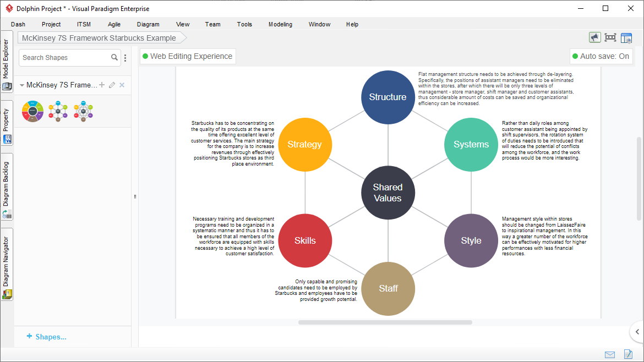Viewport: 644px width, 362px height.
Task: Open the Modeling menu
Action: (x=281, y=24)
